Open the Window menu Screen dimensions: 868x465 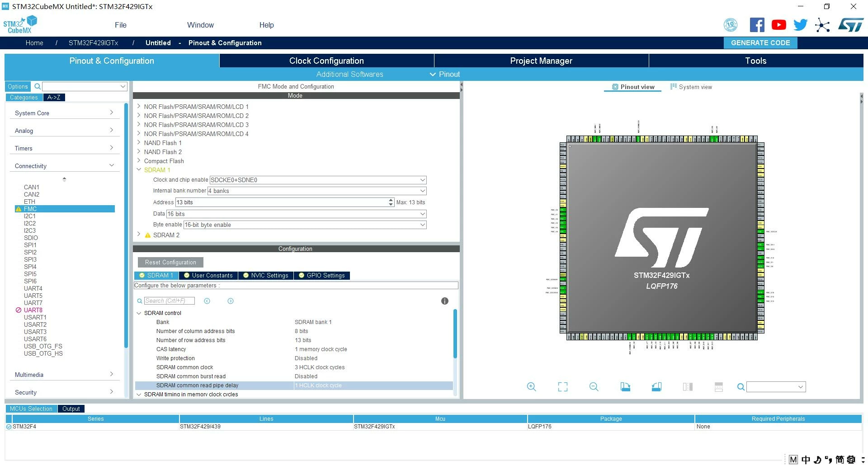tap(200, 25)
